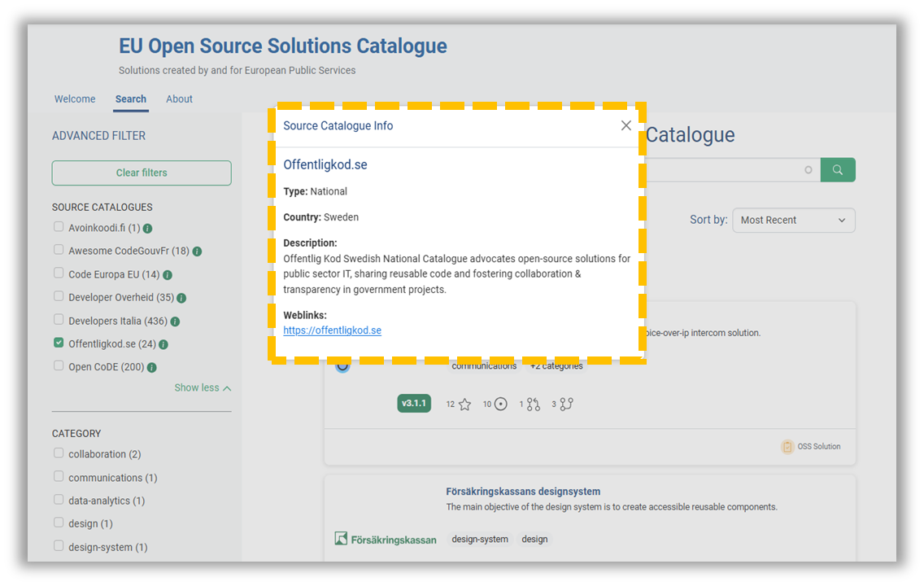Open the Sort by Most Recent dropdown
The height and width of the screenshot is (586, 924).
coord(793,220)
